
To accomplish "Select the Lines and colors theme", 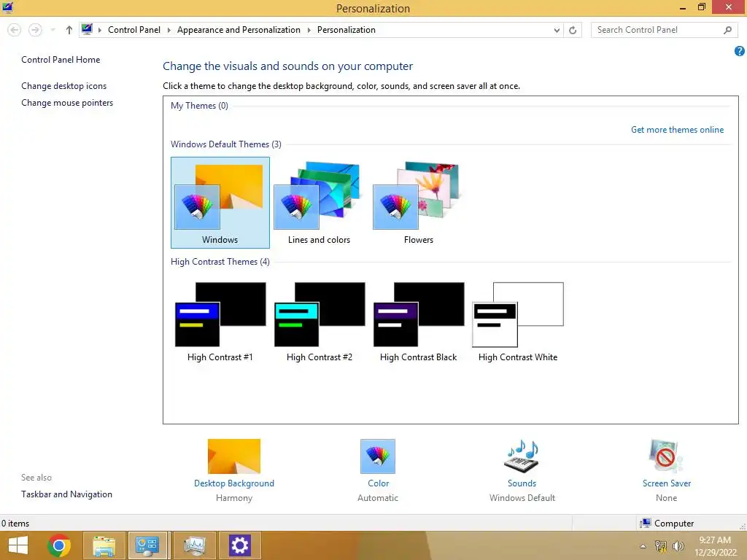I will click(x=320, y=203).
